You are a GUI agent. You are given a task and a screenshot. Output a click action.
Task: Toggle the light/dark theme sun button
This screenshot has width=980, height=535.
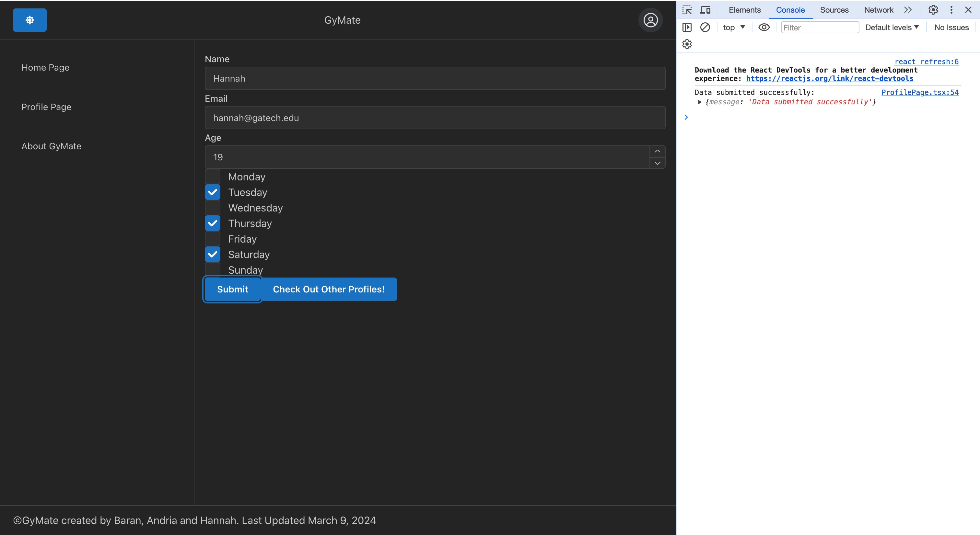coord(30,20)
